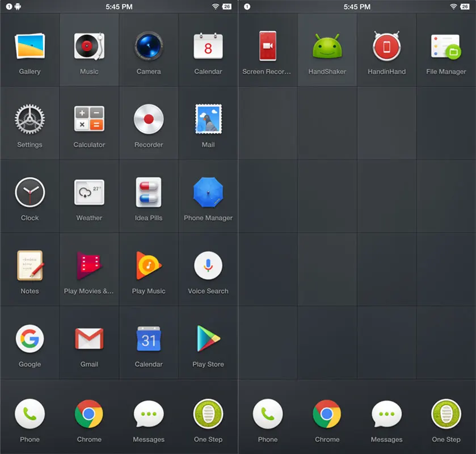Screen dimensions: 476x454
Task: Open the Settings gear app
Action: pos(30,119)
